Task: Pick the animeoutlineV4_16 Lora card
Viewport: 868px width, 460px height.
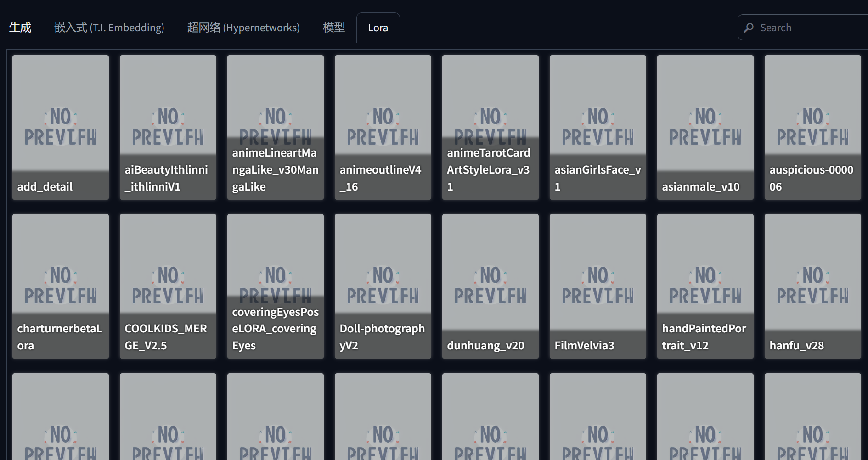Action: click(x=383, y=127)
